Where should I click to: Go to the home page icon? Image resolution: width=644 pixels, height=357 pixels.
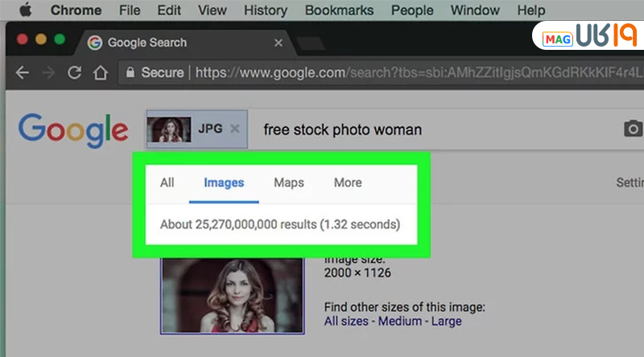click(x=101, y=72)
